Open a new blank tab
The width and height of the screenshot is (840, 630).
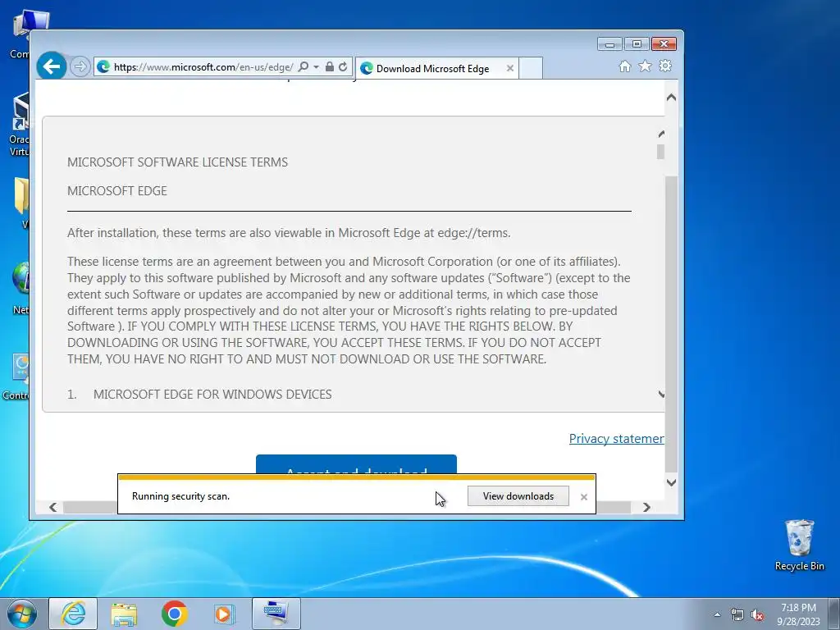coord(531,69)
